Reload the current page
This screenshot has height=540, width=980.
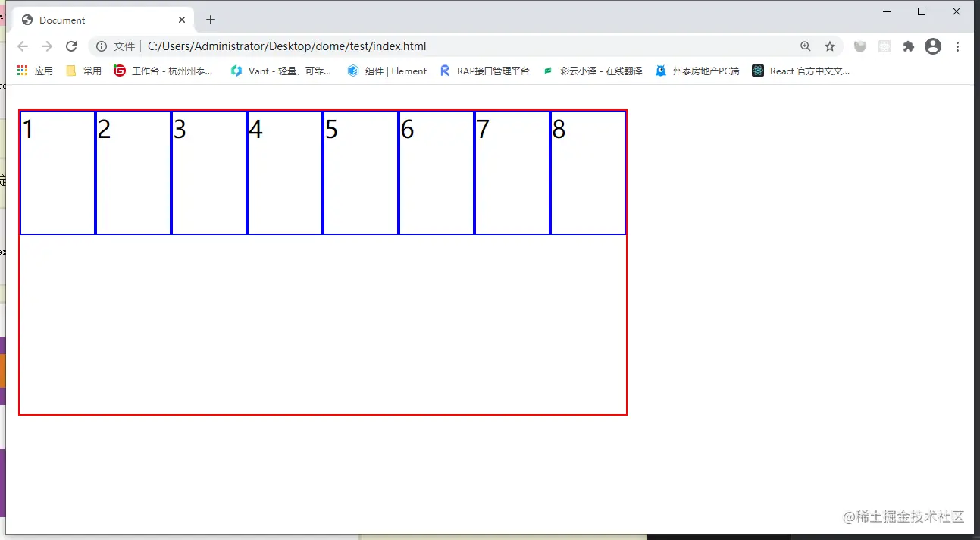(71, 46)
